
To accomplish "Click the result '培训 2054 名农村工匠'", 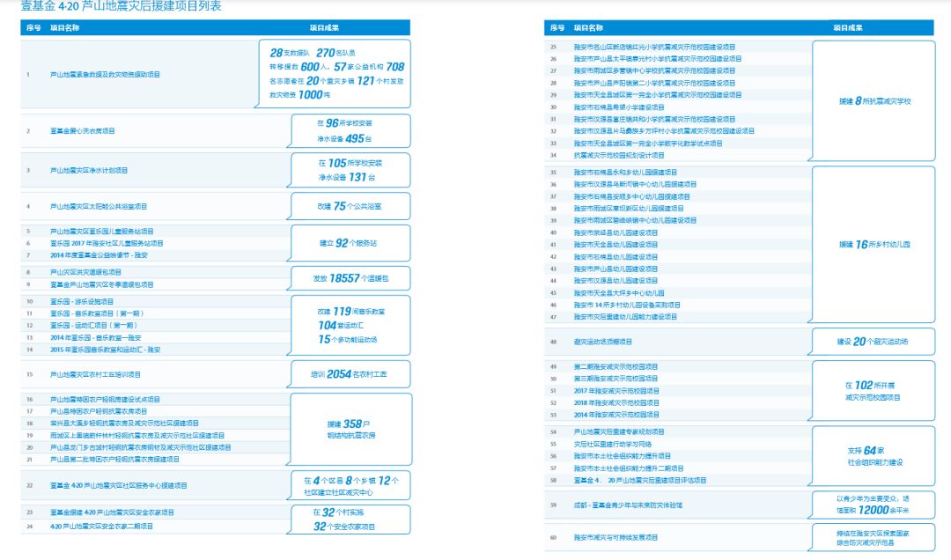I will coord(349,374).
